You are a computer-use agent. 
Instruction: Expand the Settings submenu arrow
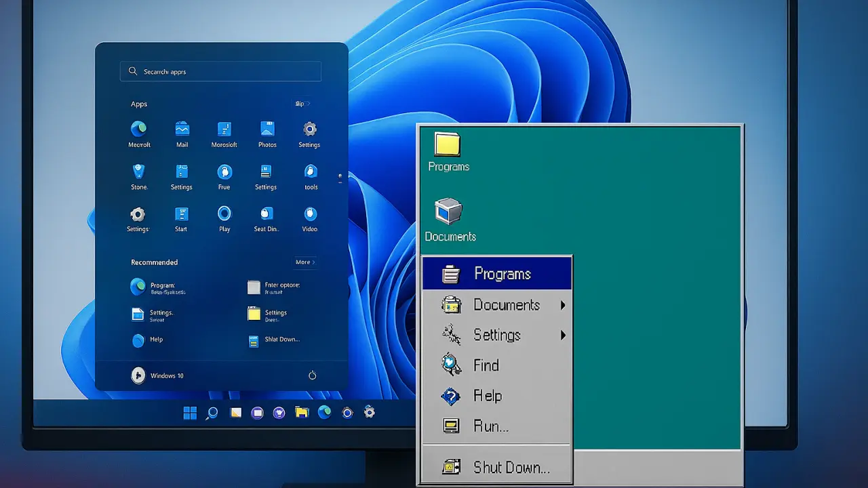pos(563,335)
